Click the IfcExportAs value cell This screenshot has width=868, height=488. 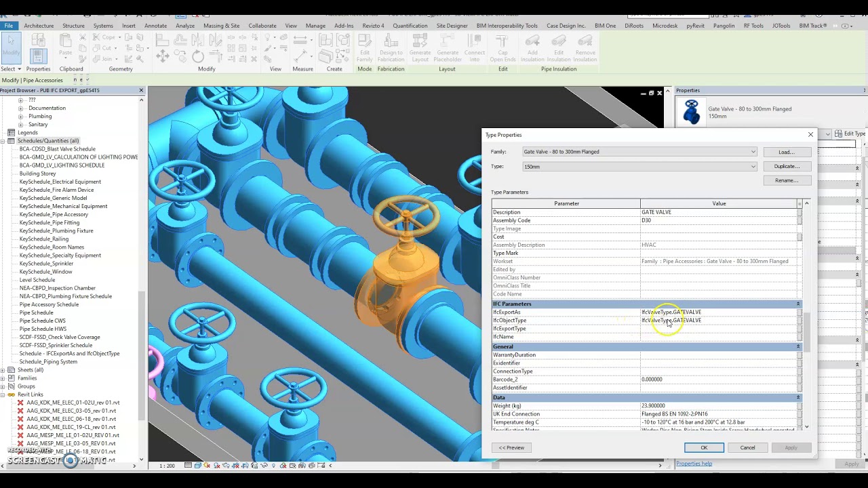(x=719, y=312)
